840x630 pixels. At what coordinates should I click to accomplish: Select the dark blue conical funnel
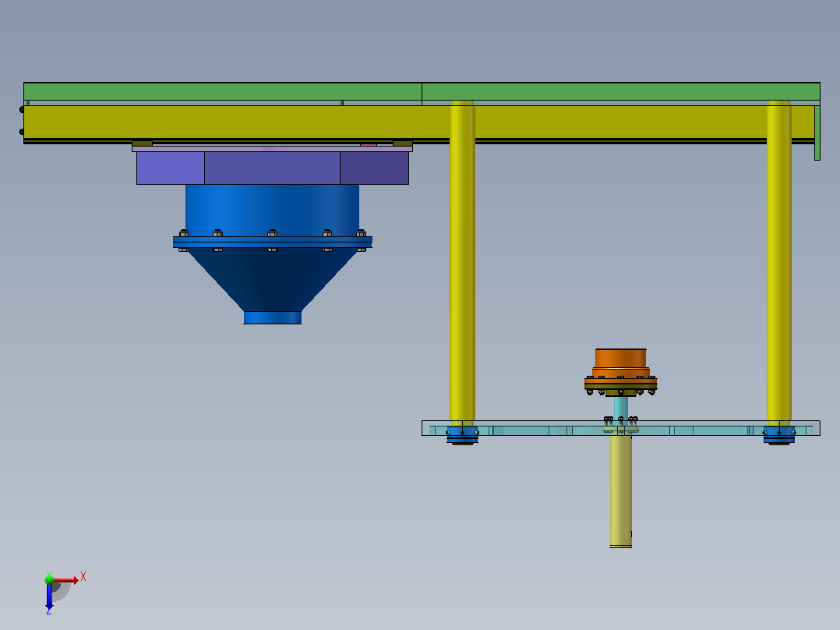272,279
